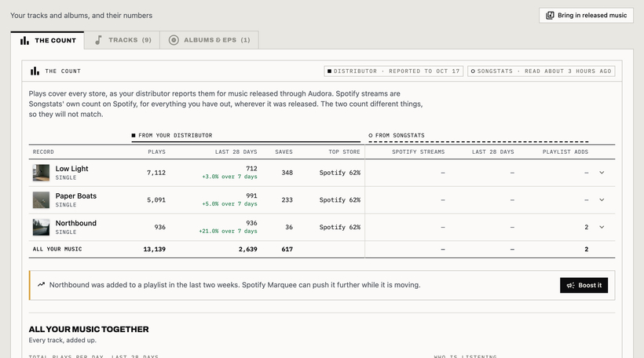Click the Distributor reported to Oct 17 badge
This screenshot has width=644, height=358.
393,71
